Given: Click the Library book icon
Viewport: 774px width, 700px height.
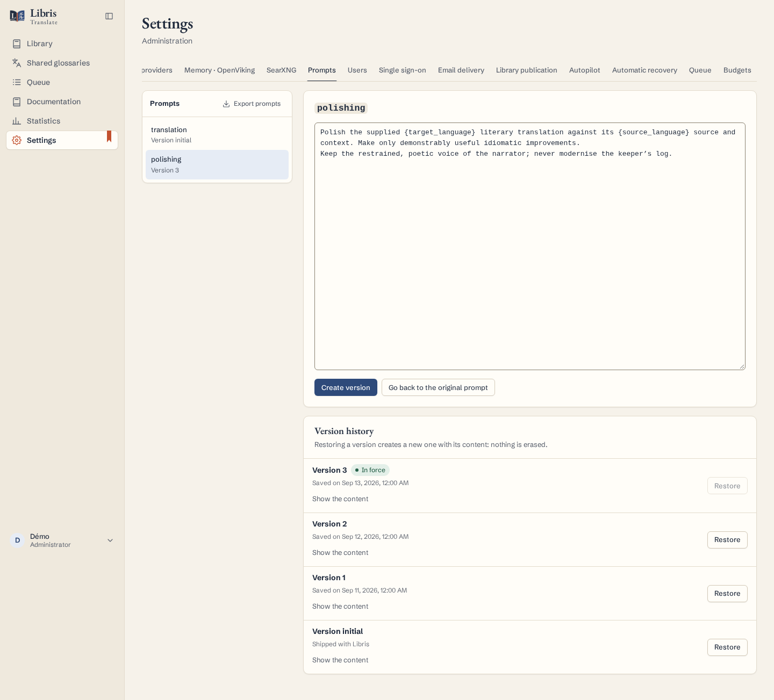Looking at the screenshot, I should click(17, 44).
